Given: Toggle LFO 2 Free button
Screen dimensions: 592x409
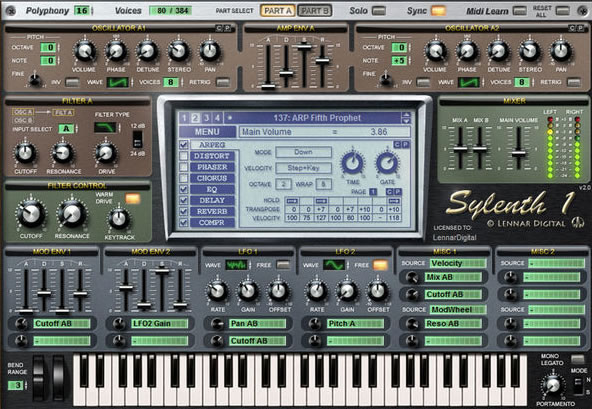Looking at the screenshot, I should tap(380, 265).
